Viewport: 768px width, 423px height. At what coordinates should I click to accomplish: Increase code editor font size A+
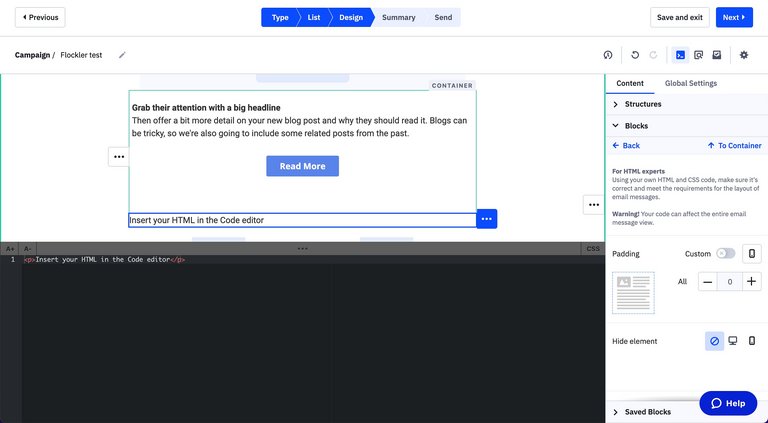point(10,249)
